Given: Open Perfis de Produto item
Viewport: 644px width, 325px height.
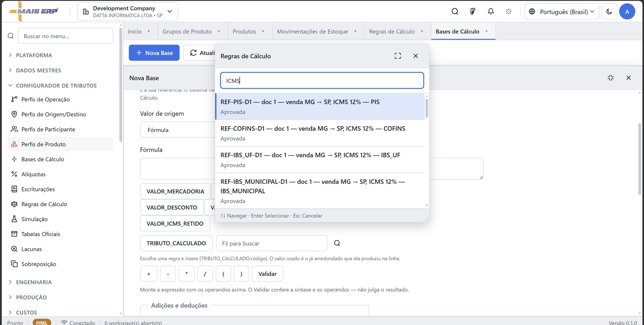Looking at the screenshot, I should [60, 144].
